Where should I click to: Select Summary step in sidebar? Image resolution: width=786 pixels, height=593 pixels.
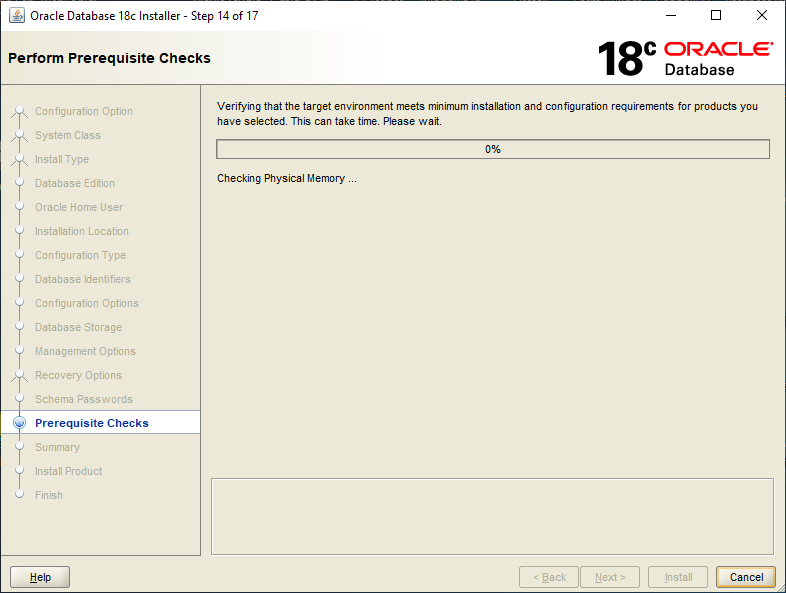coord(57,447)
